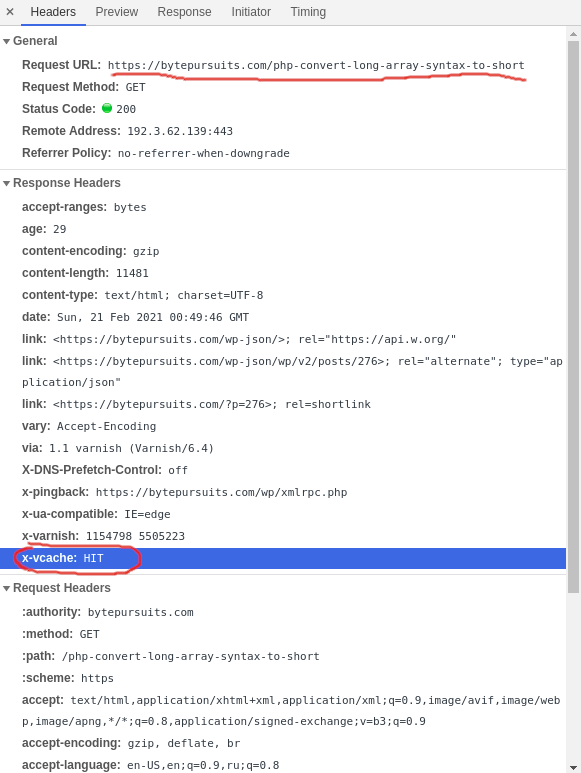Image resolution: width=581 pixels, height=773 pixels.
Task: Collapse the General section triangle
Action: tap(6, 41)
